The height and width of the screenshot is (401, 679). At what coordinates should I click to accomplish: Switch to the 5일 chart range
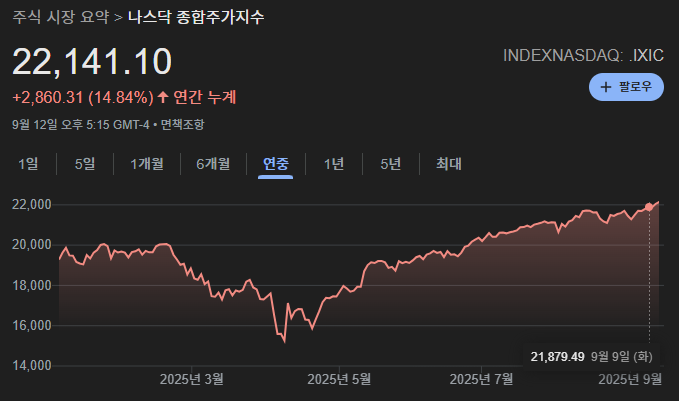point(85,164)
